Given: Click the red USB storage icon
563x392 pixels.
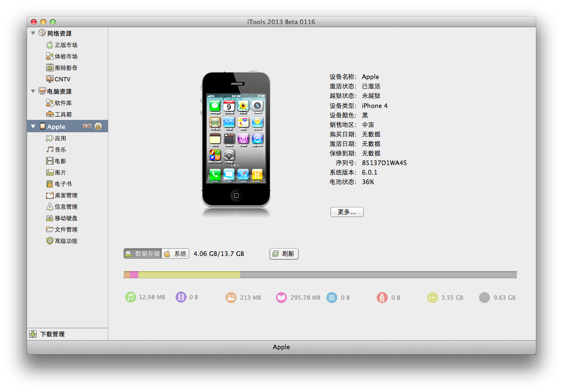Looking at the screenshot, I should tap(382, 297).
